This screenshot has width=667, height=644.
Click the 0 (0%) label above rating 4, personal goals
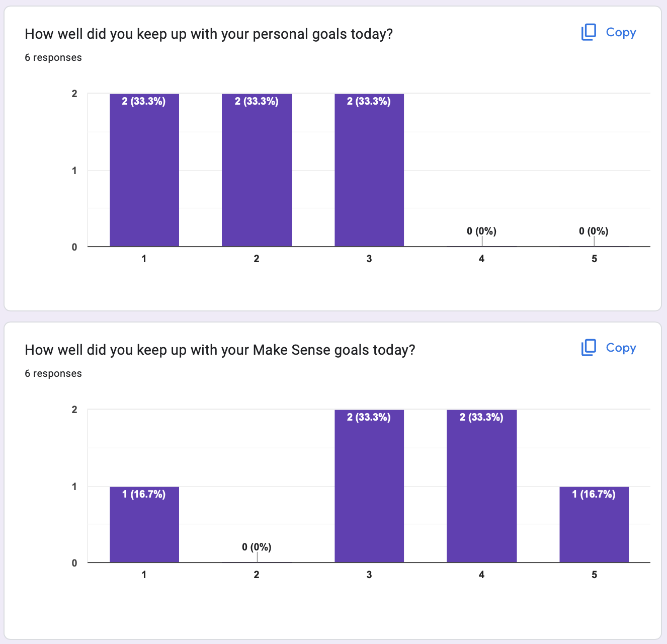coord(481,231)
